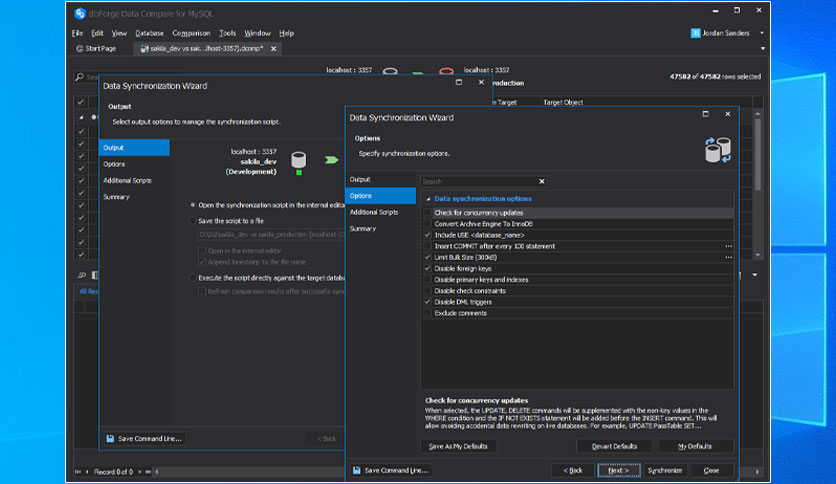
Task: Uncheck Disable foreign keys
Action: coord(428,269)
